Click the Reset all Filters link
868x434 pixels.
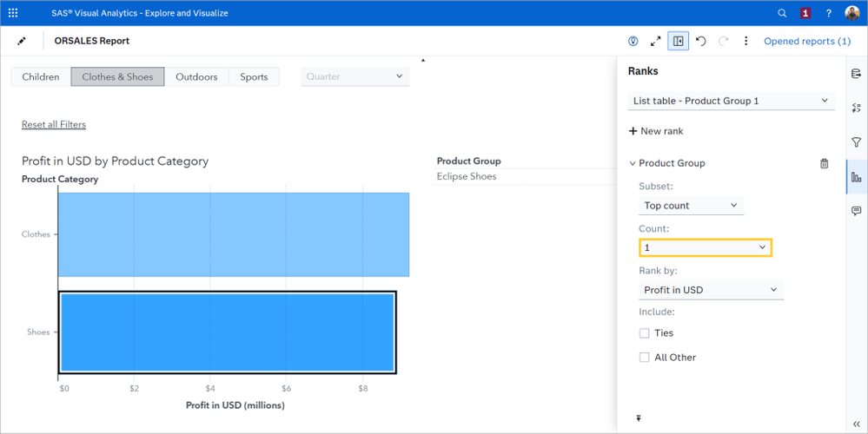pyautogui.click(x=54, y=124)
